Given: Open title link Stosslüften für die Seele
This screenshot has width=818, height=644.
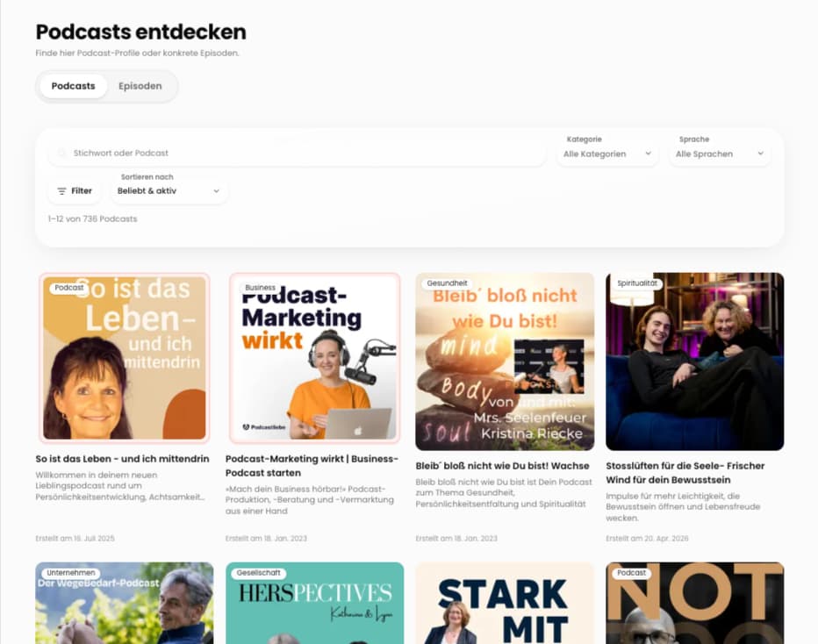Looking at the screenshot, I should coord(685,472).
